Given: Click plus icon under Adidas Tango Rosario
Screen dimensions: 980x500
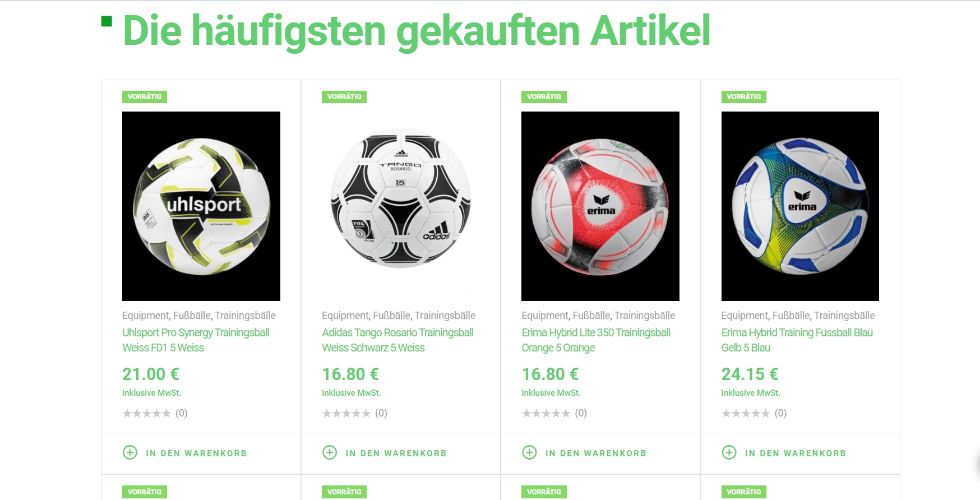Looking at the screenshot, I should [330, 452].
